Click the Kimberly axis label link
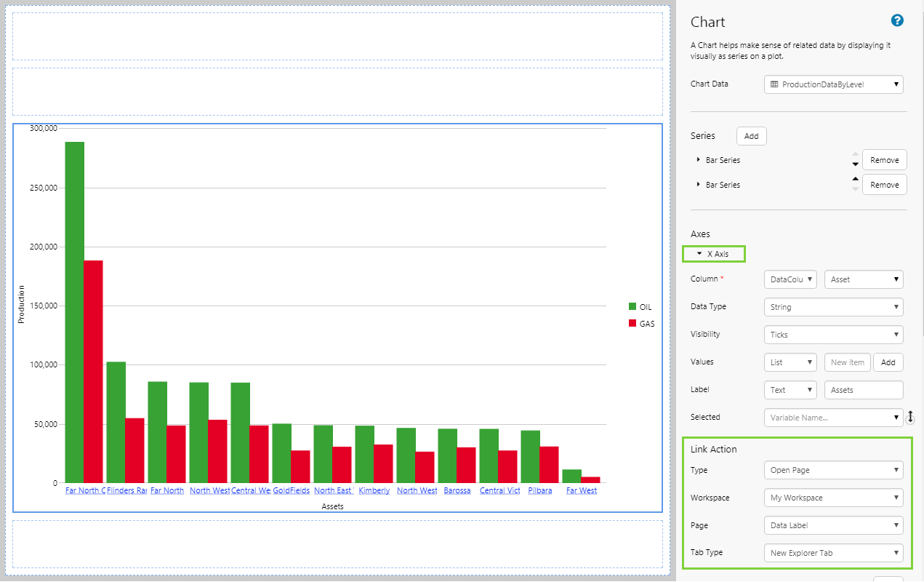 374,491
